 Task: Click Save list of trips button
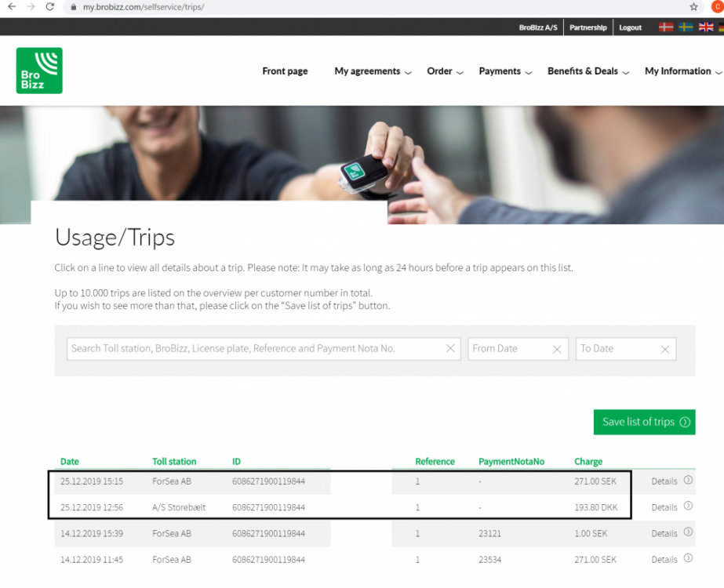coord(644,422)
